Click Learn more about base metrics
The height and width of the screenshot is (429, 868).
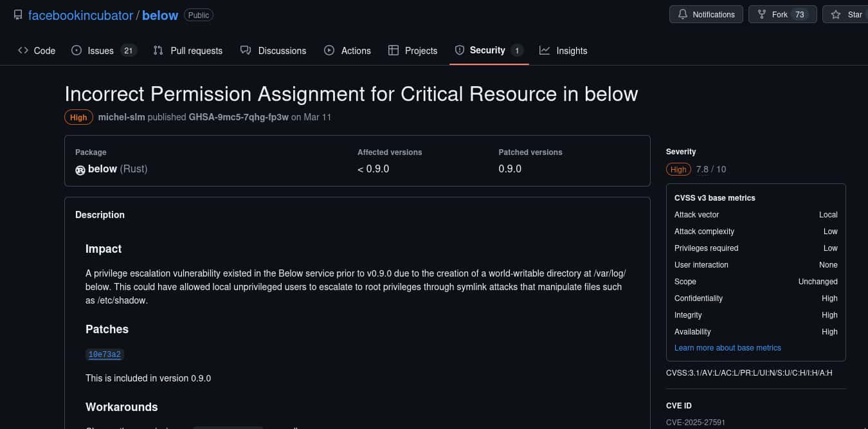point(727,347)
